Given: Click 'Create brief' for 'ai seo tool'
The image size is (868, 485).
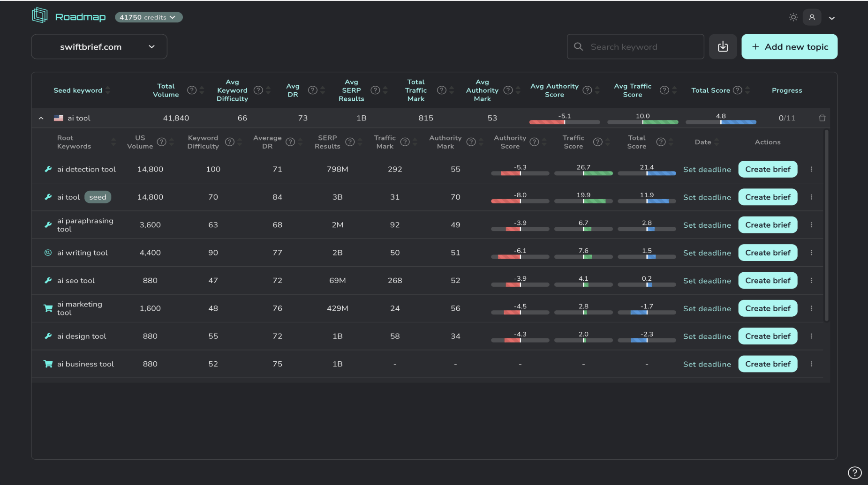Looking at the screenshot, I should pyautogui.click(x=768, y=280).
